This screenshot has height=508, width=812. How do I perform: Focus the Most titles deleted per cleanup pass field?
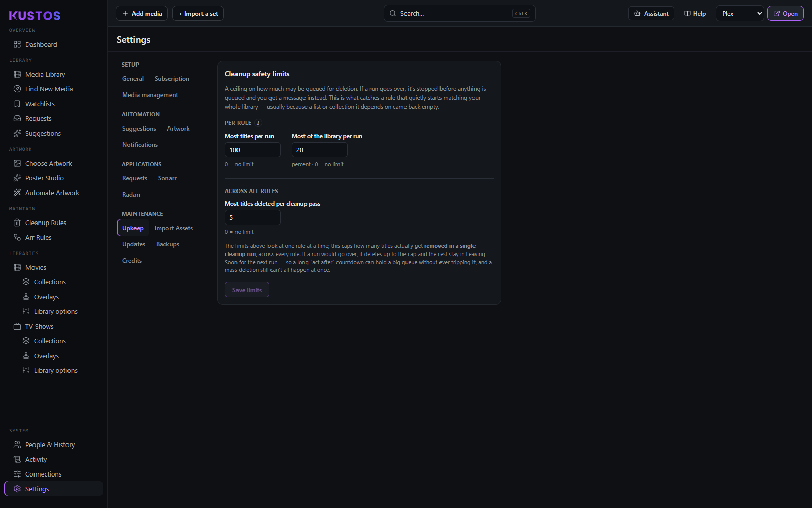point(253,217)
